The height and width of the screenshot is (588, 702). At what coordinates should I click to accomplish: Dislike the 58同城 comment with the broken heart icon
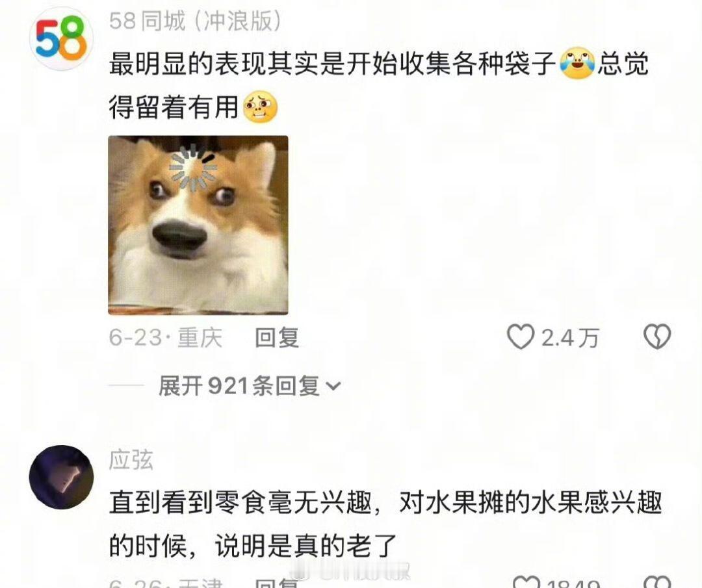click(656, 337)
